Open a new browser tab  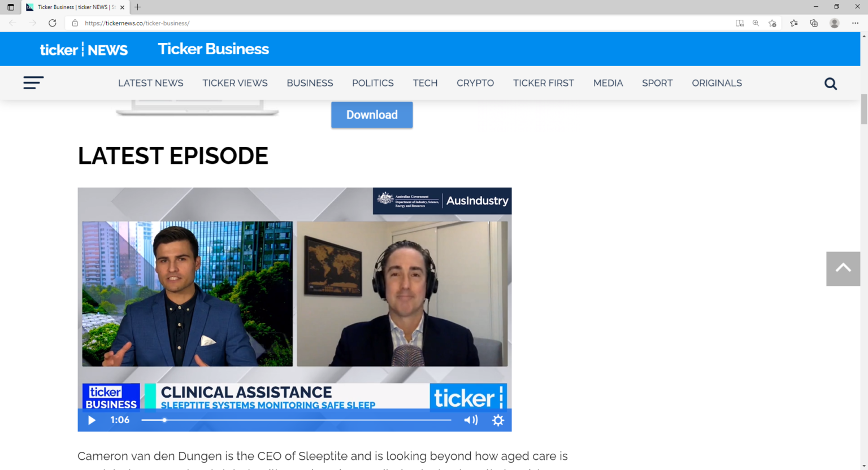[138, 7]
